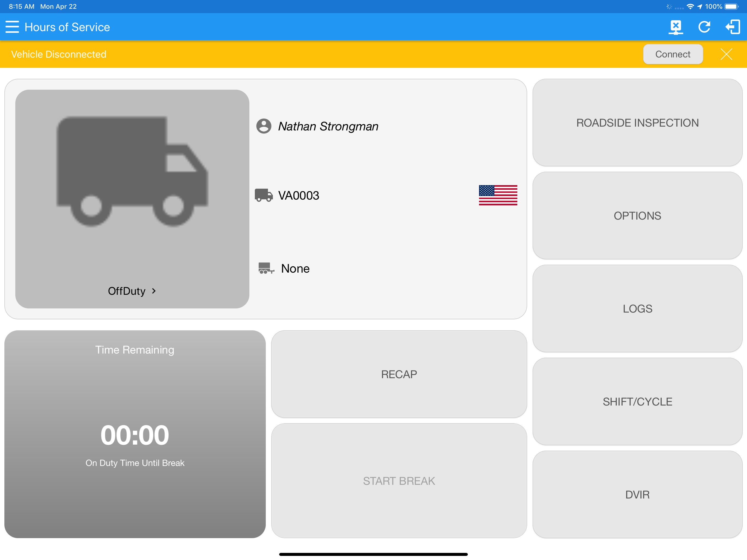Open Recap
Viewport: 747px width, 560px height.
point(399,374)
